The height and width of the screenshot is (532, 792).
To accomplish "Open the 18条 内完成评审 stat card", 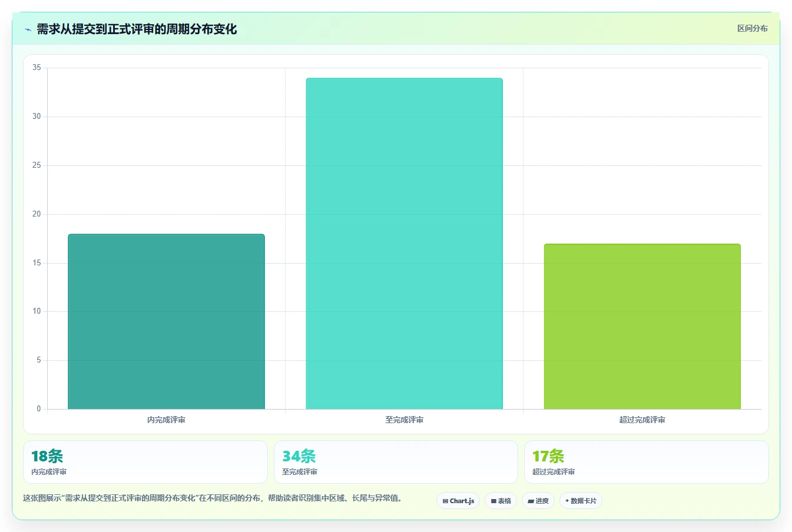I will pos(145,462).
